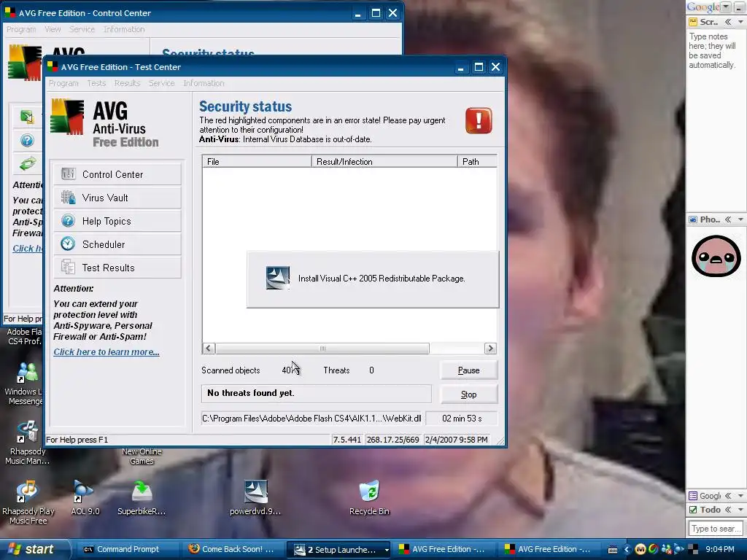Pause the running scan

click(x=469, y=370)
